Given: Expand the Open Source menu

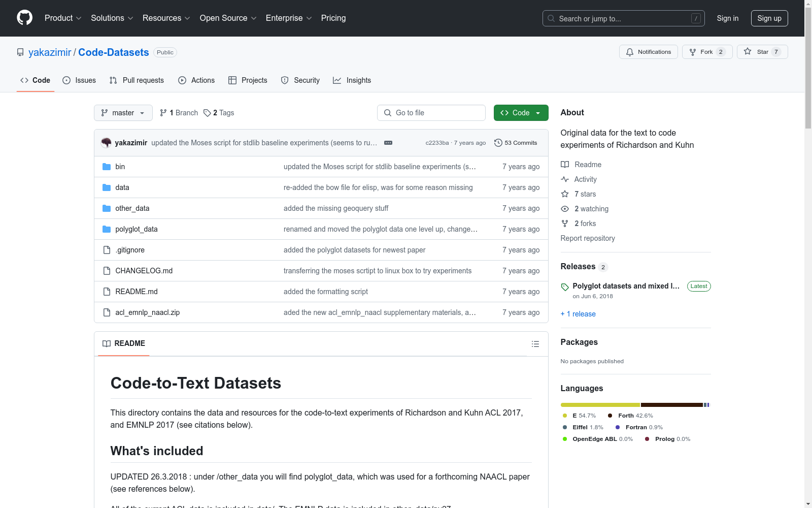Looking at the screenshot, I should pyautogui.click(x=228, y=18).
